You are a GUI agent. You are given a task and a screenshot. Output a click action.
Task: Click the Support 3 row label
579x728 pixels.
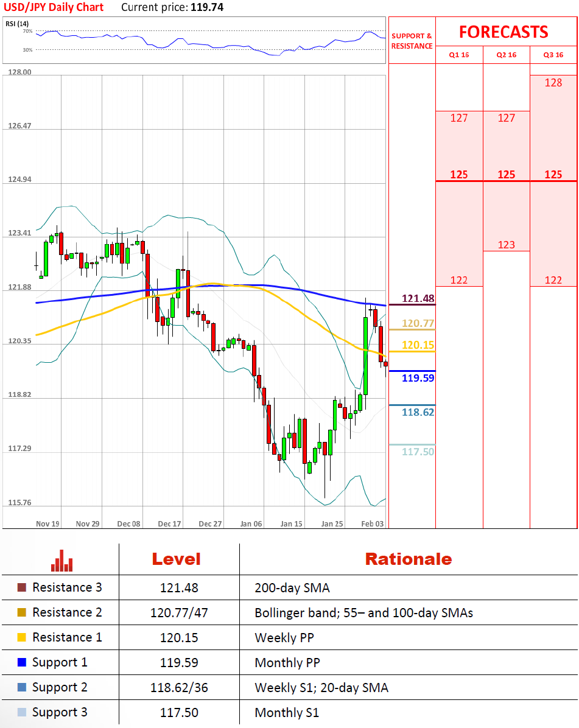click(x=60, y=713)
